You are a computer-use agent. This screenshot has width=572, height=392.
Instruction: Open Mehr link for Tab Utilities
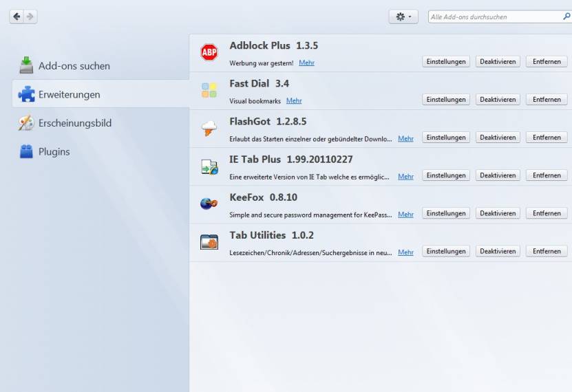coord(405,252)
